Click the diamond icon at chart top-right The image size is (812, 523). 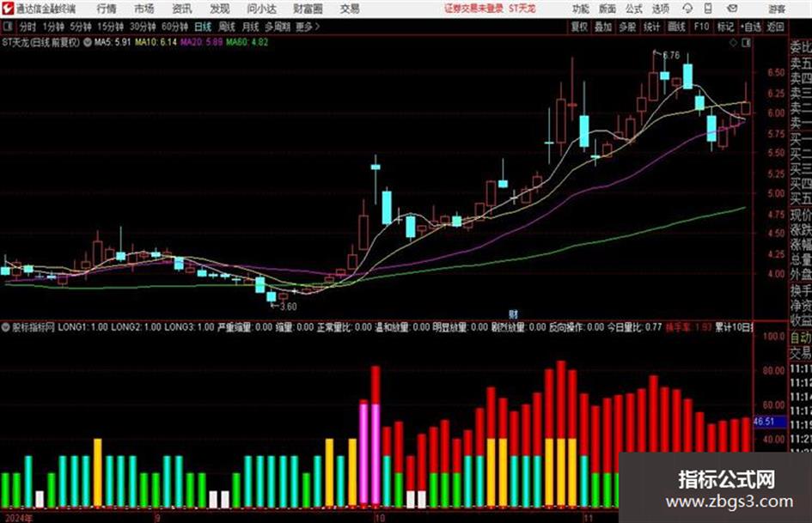(x=733, y=43)
